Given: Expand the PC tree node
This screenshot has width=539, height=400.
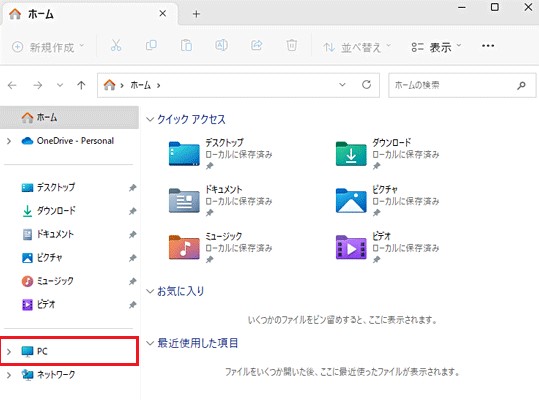Looking at the screenshot, I should click(9, 351).
